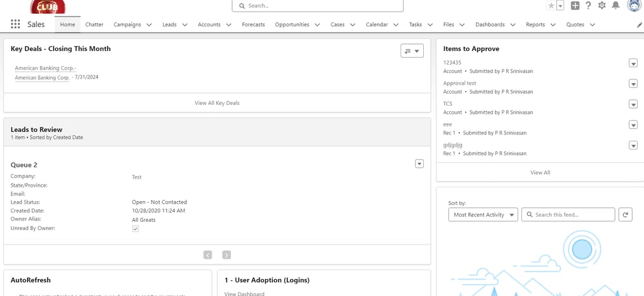The width and height of the screenshot is (644, 296).
Task: Open global actions plus menu
Action: point(575,6)
